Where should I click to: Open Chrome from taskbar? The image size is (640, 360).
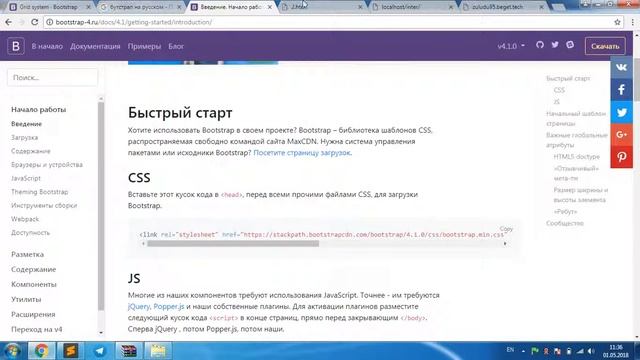(x=41, y=351)
